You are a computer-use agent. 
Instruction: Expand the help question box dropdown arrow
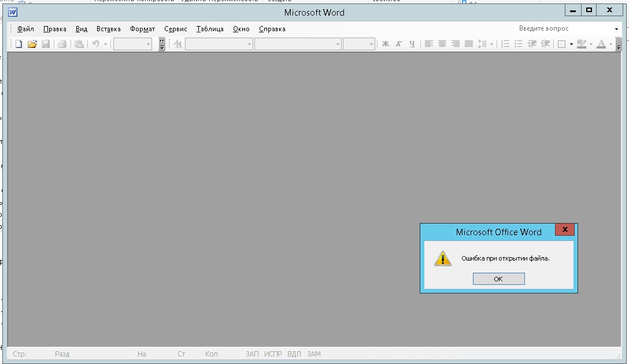[x=616, y=29]
